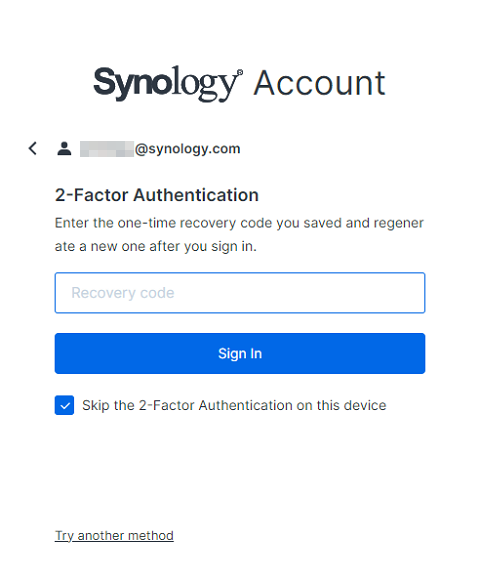The height and width of the screenshot is (578, 480).
Task: Click 'ate a new one after you sign in' line
Action: pyautogui.click(x=156, y=246)
